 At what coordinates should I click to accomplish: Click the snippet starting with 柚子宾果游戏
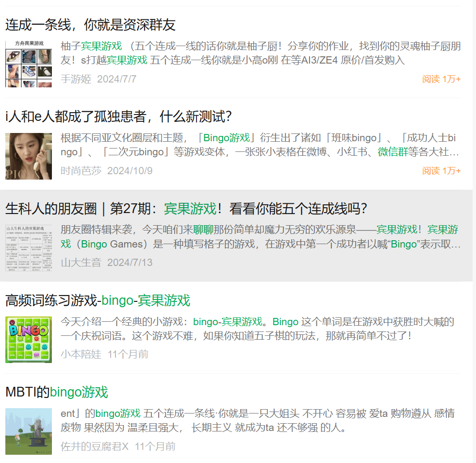coord(261,53)
